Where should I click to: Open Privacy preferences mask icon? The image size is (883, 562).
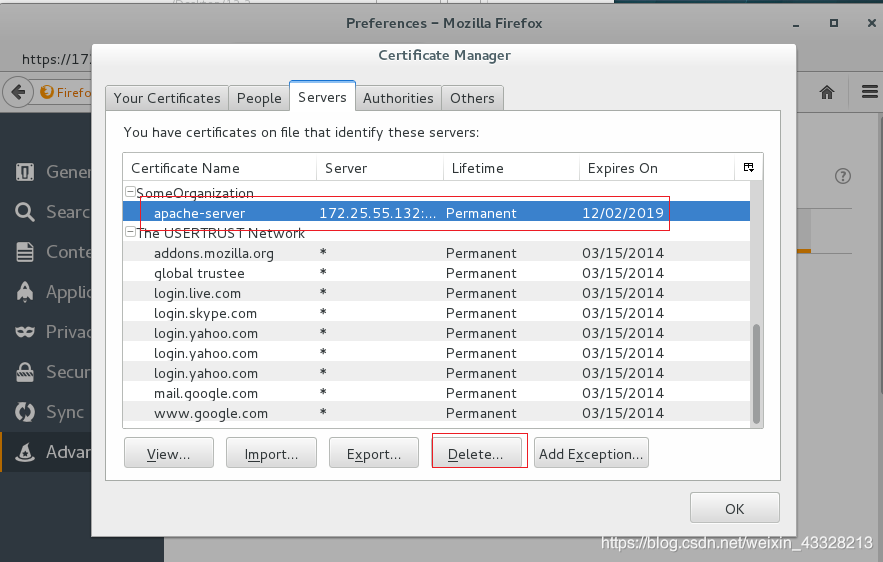25,332
